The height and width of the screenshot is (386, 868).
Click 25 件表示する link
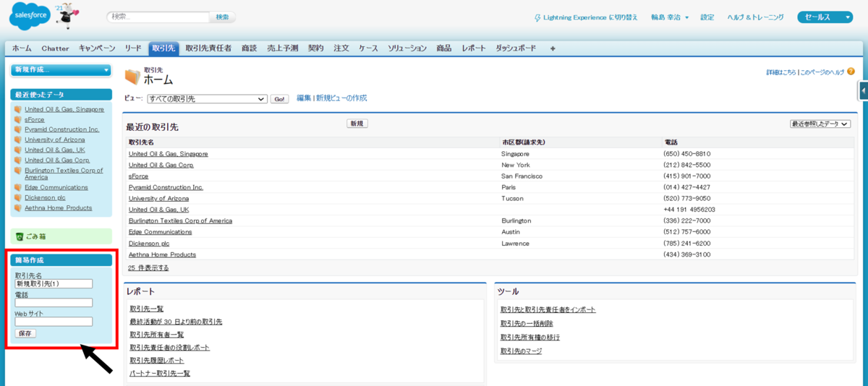point(148,267)
